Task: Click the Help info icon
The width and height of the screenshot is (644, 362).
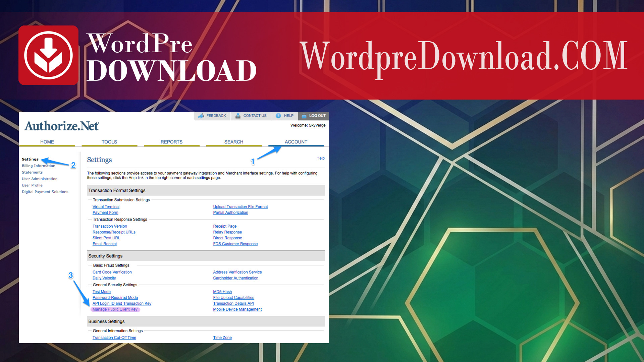Action: pyautogui.click(x=278, y=116)
